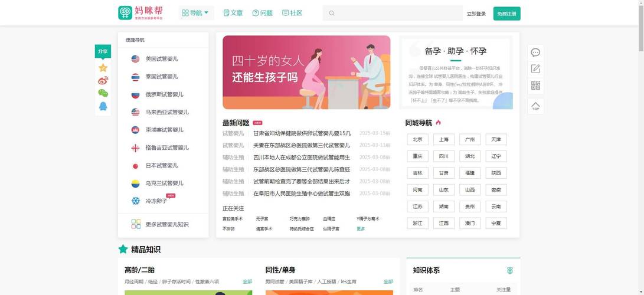Open question 试管前期检查完了要等全部结果出来后才
Image resolution: width=644 pixels, height=295 pixels.
click(x=302, y=181)
